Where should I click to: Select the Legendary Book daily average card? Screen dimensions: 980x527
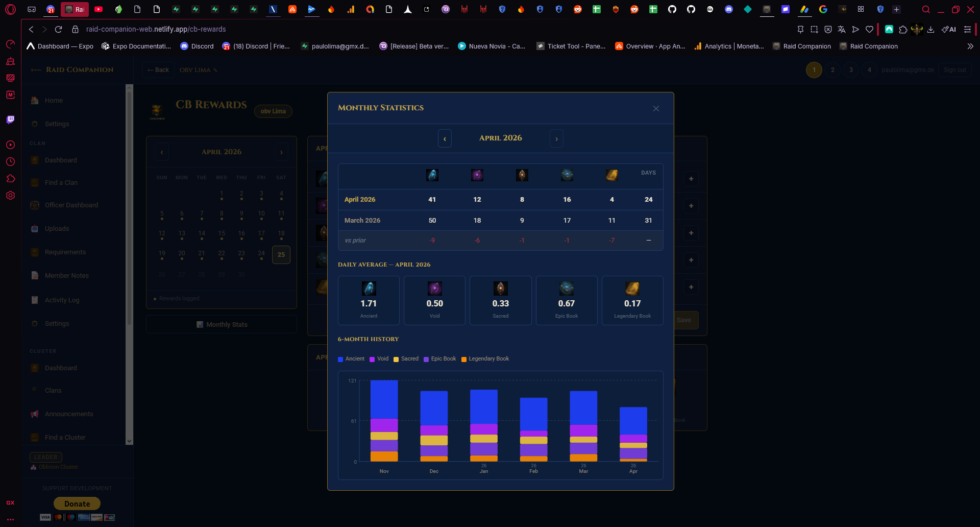[x=632, y=300]
